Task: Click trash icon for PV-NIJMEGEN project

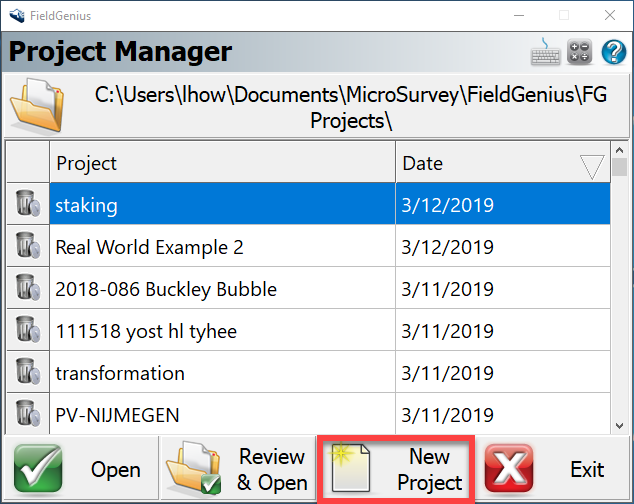Action: coord(26,412)
